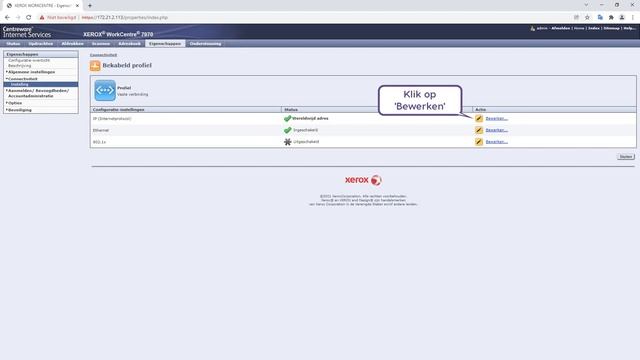Click the Connectiviteit breadcrumb link
This screenshot has height=360, width=640.
coord(103,55)
